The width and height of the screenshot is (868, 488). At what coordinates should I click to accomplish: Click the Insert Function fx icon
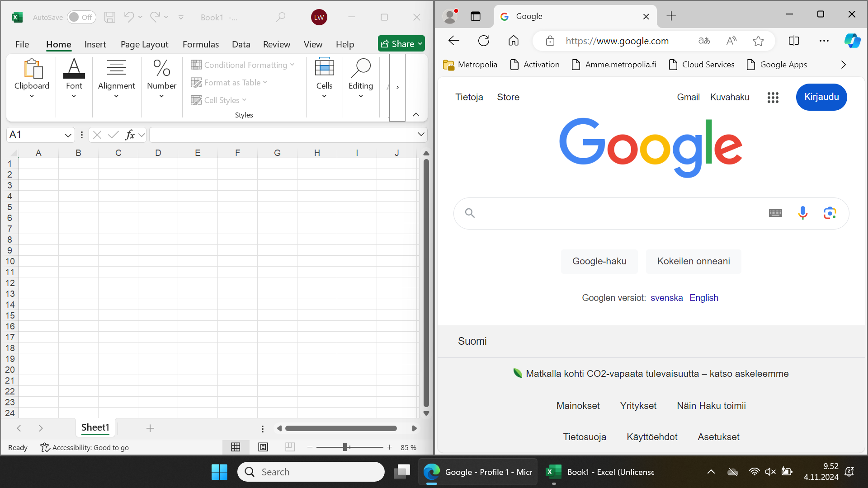point(130,135)
